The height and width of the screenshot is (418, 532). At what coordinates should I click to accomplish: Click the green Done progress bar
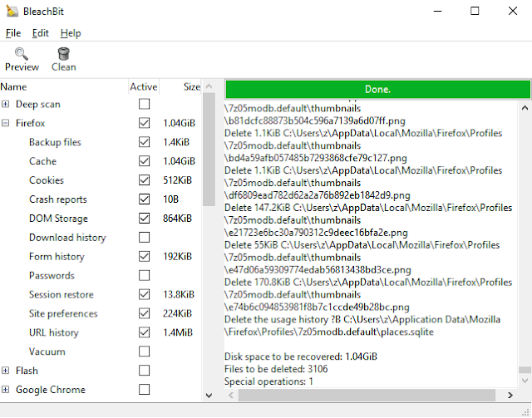(x=377, y=89)
